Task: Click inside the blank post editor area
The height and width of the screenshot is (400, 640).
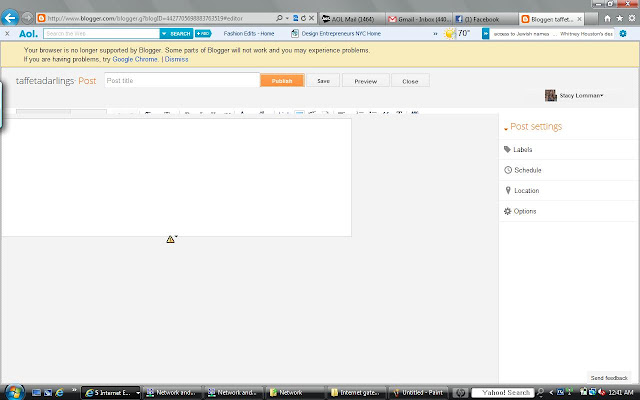Action: point(176,177)
